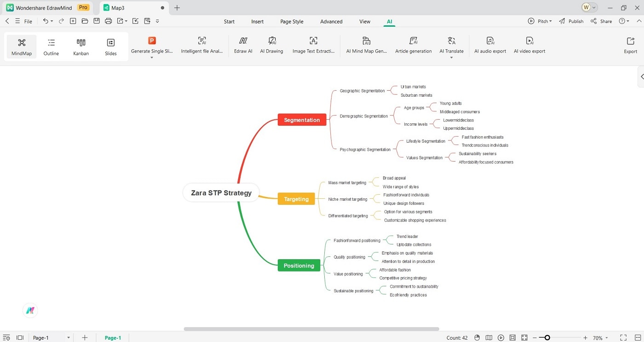Start AI audio export
644x342 pixels.
point(490,45)
